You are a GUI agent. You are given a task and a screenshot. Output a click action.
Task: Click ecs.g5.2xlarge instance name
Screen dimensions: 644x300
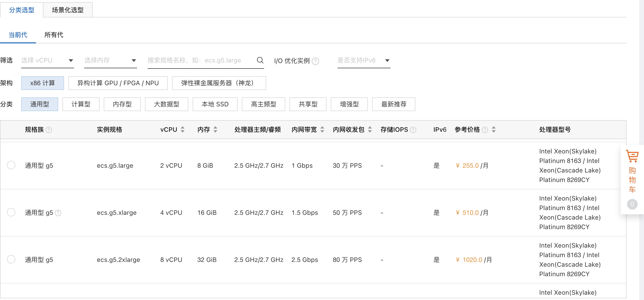119,260
